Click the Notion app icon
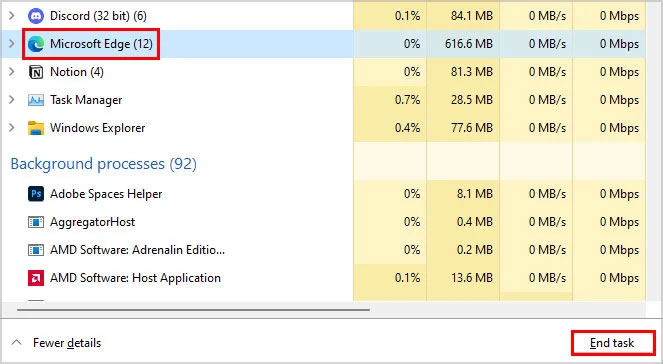The image size is (663, 364). [36, 72]
